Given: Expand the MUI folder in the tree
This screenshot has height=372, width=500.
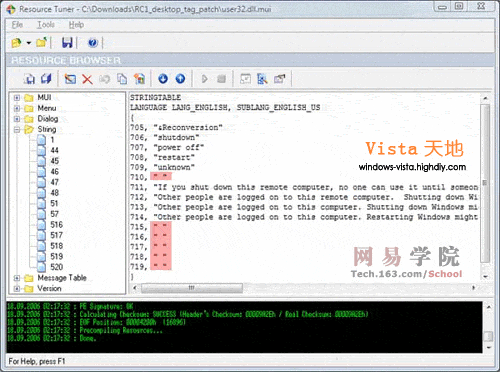Looking at the screenshot, I should click(x=17, y=98).
